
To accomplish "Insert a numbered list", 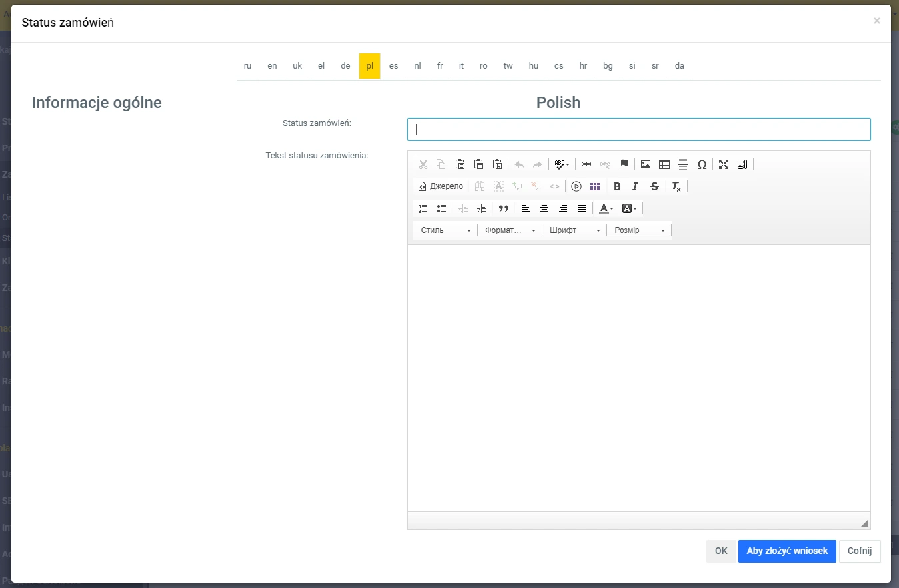I will coord(423,208).
